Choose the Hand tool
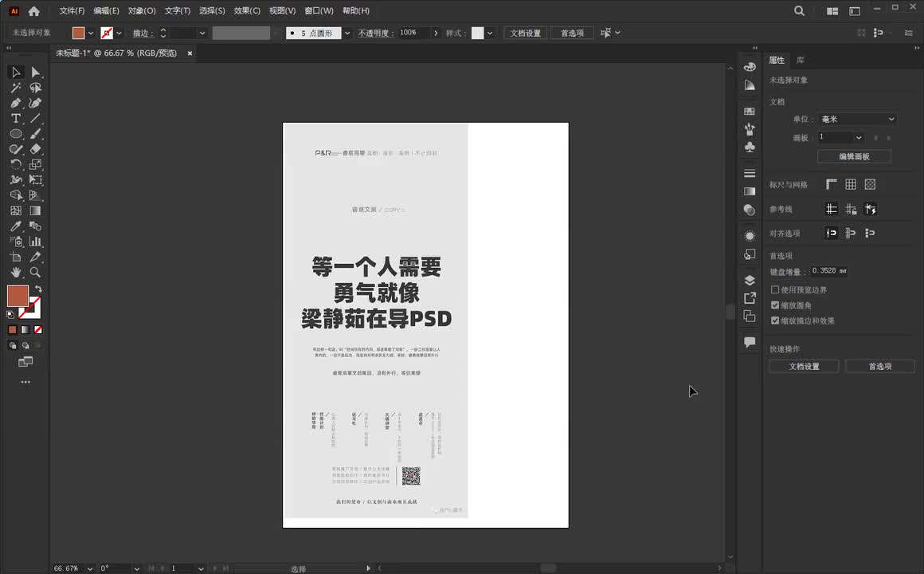Screen dimensions: 924x574 (x=16, y=273)
